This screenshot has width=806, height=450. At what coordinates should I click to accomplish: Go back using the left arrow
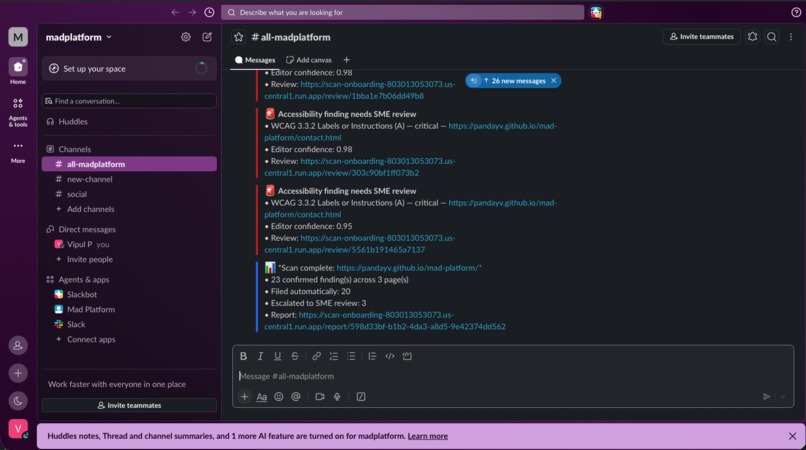pyautogui.click(x=175, y=12)
